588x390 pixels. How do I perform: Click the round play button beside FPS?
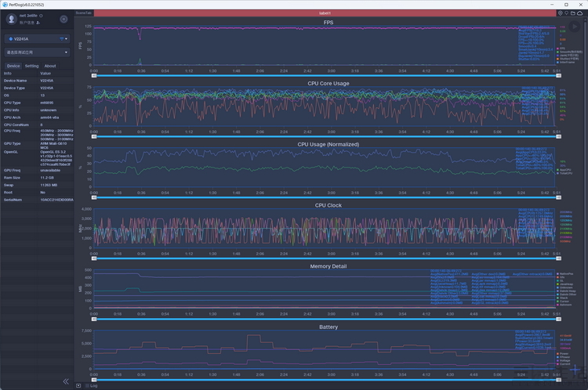pos(574,27)
